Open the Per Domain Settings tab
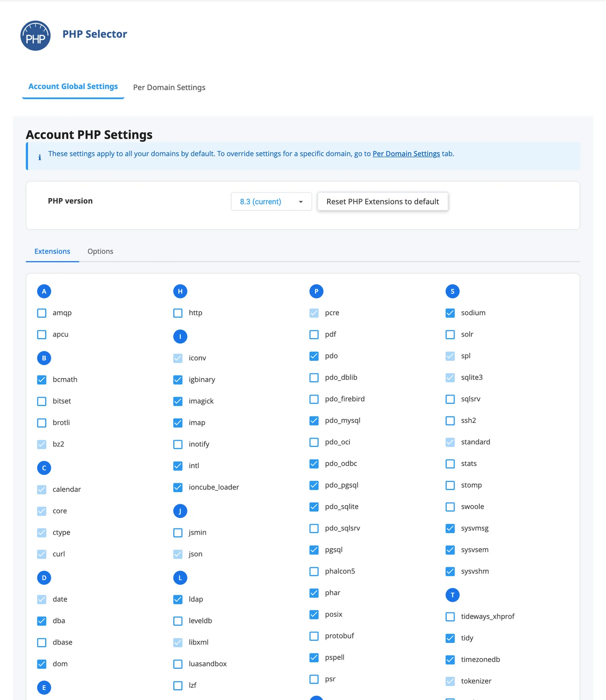This screenshot has width=606, height=700. pos(169,87)
